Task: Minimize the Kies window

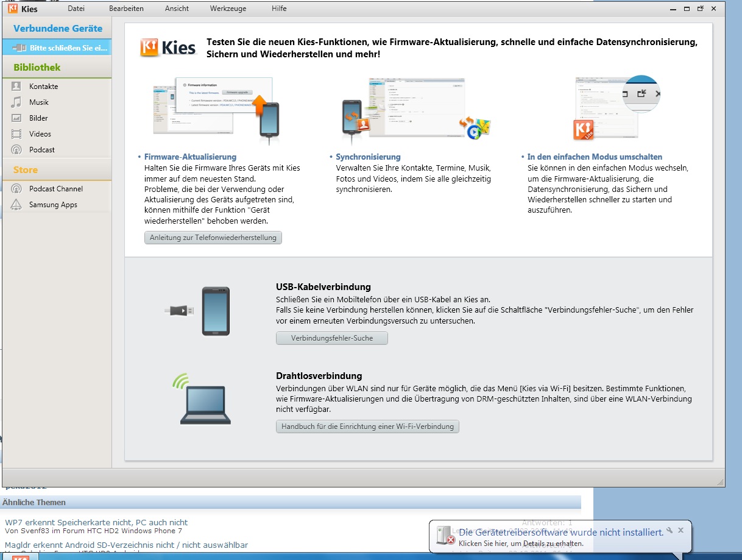Action: click(x=673, y=9)
